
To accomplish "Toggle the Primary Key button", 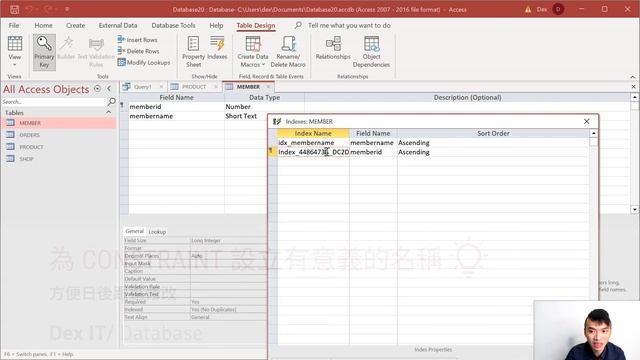I will [44, 52].
